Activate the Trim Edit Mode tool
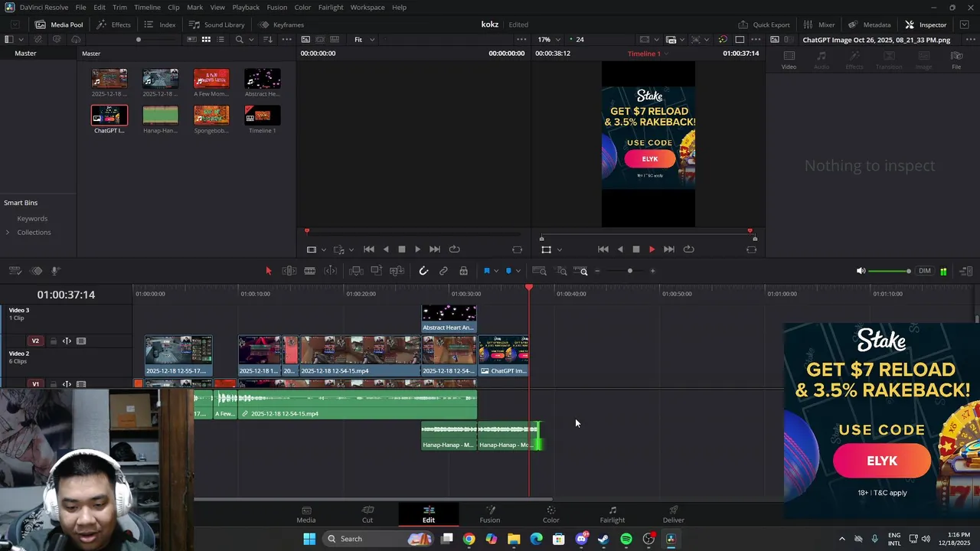This screenshot has height=551, width=980. tap(289, 271)
